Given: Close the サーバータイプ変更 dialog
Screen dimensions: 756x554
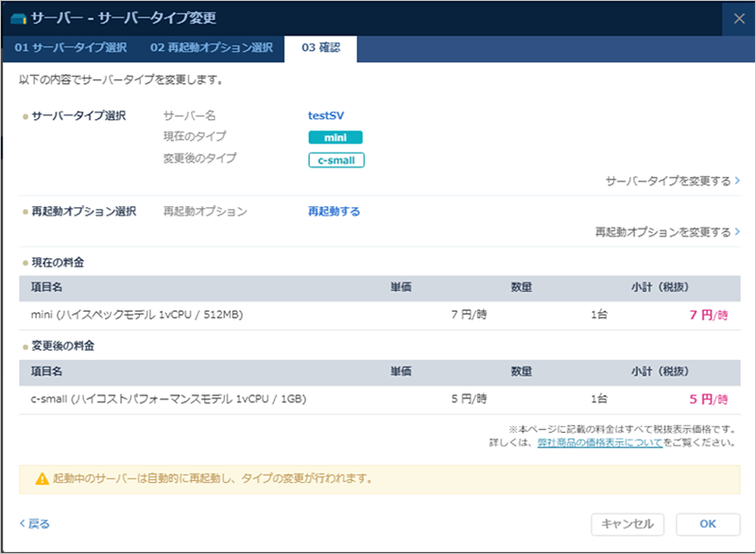Looking at the screenshot, I should pos(738,19).
